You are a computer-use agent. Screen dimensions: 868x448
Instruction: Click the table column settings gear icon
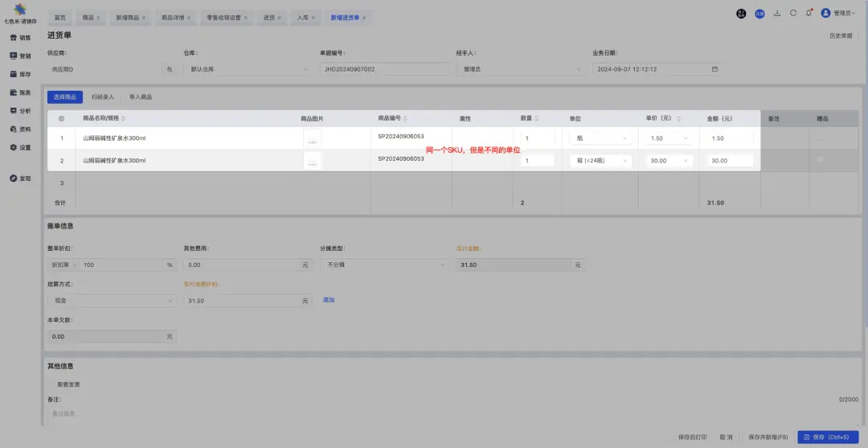(61, 118)
